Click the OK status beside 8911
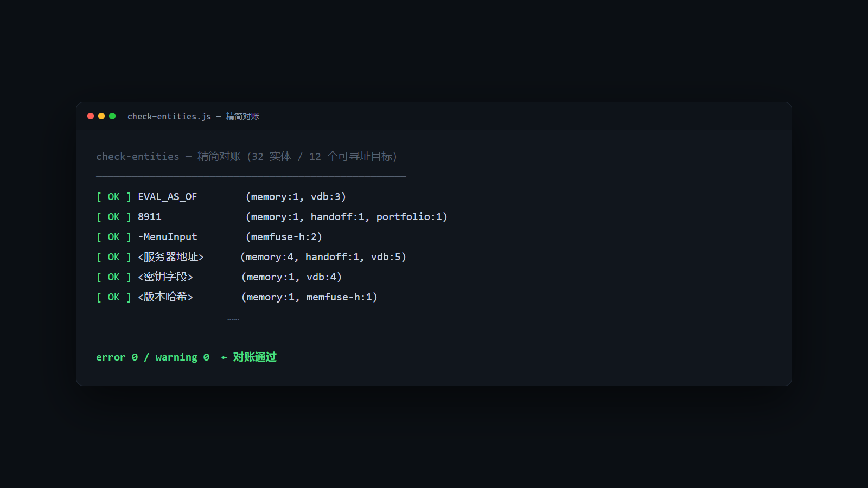Viewport: 868px width, 488px height. point(114,217)
